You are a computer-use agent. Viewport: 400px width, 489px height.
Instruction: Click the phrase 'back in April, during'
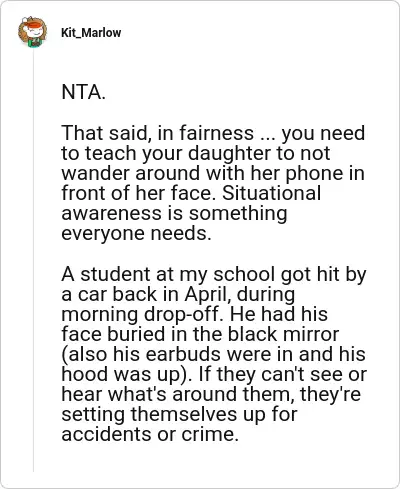pos(204,294)
